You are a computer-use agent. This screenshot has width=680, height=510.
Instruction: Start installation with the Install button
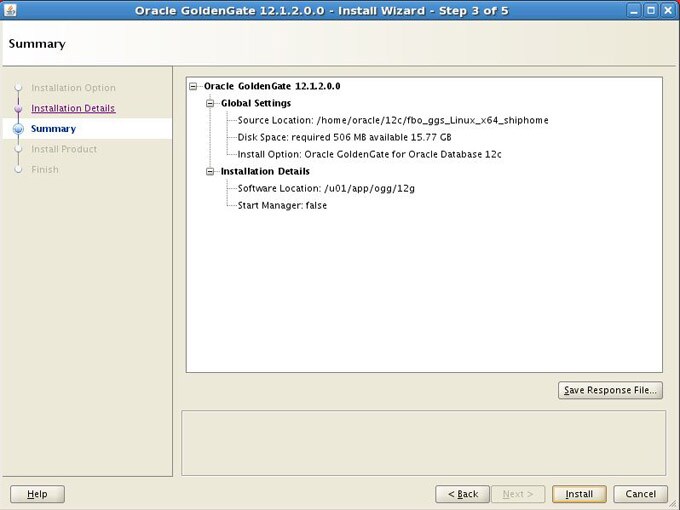tap(579, 494)
